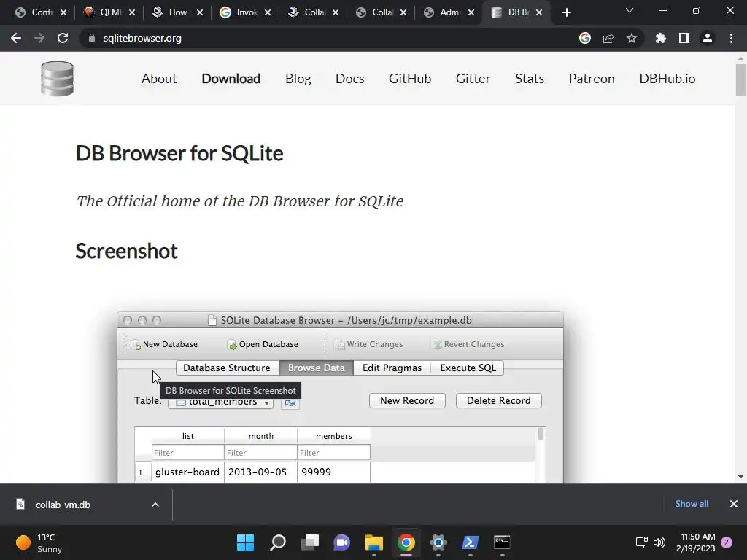
Task: Open the notification count badge
Action: click(727, 542)
